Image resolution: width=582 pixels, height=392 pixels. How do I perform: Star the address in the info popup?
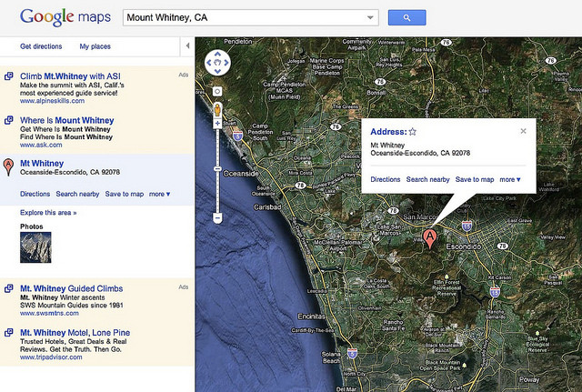[x=412, y=132]
